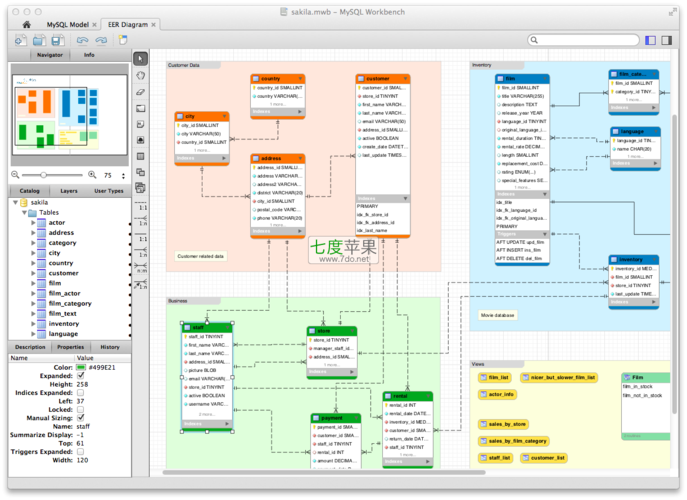Screen dimensions: 687x500
Task: Click the Open model folder icon
Action: (39, 40)
